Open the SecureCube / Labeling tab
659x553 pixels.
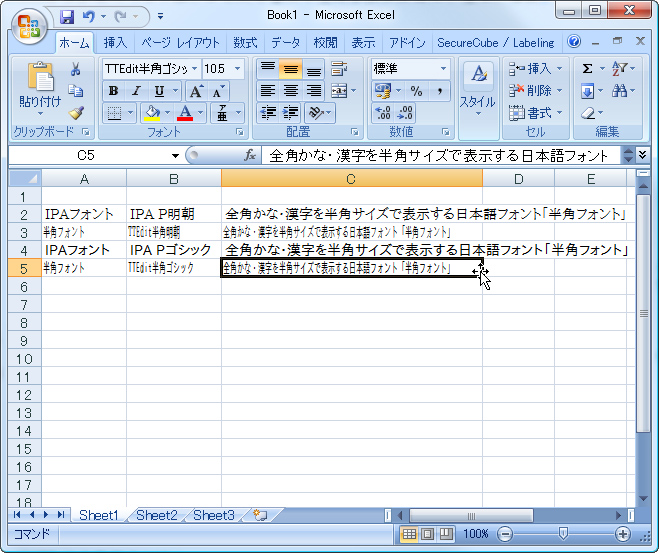496,42
